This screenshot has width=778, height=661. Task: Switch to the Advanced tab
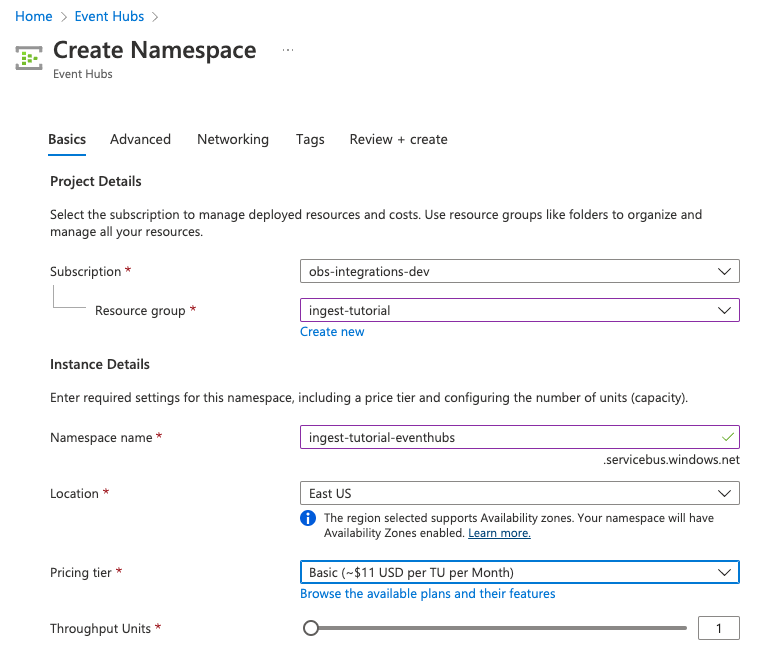tap(140, 139)
